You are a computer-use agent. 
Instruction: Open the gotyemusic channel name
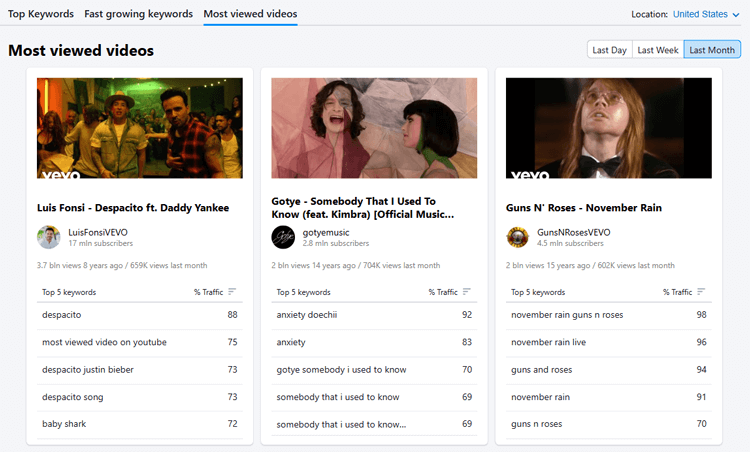[x=326, y=232]
